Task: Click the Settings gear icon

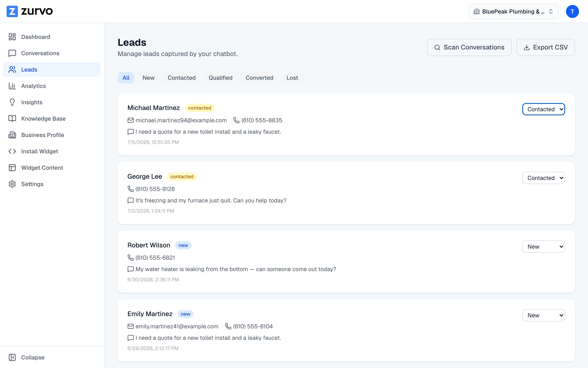Action: [12, 184]
